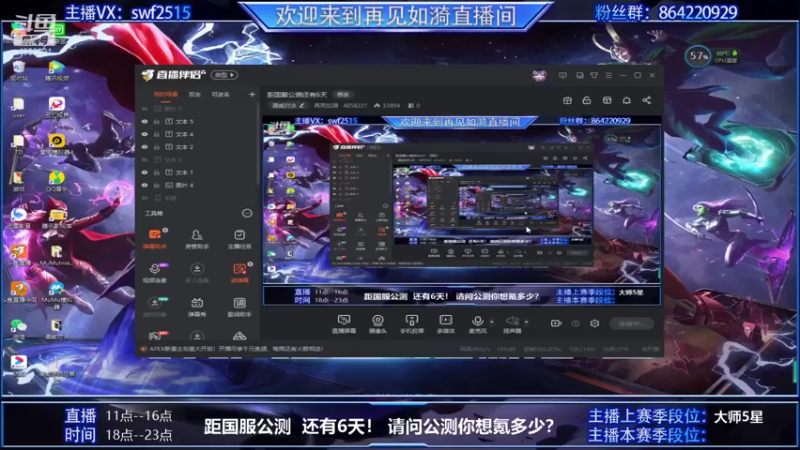This screenshot has width=800, height=450.
Task: Click the popularity count 33894
Action: [x=391, y=106]
